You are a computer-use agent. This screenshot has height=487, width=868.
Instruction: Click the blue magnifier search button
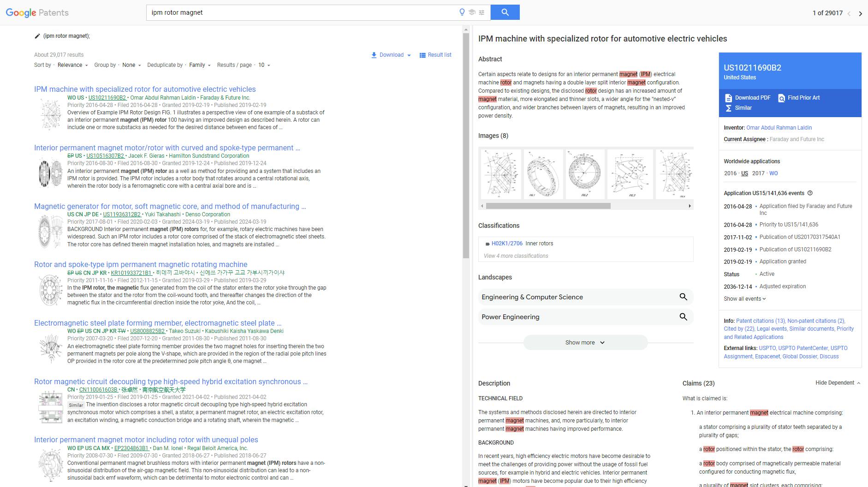tap(505, 12)
